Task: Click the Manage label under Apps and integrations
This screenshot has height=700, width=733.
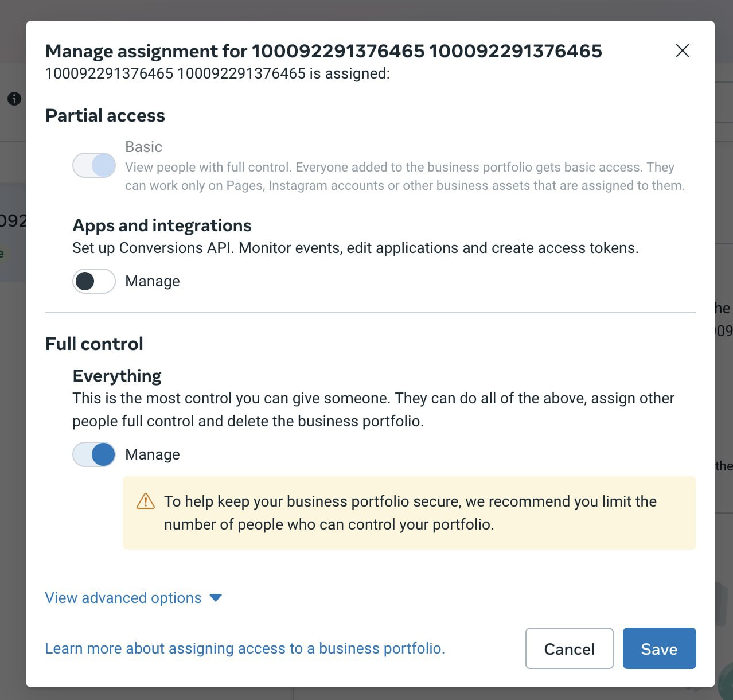Action: tap(153, 281)
